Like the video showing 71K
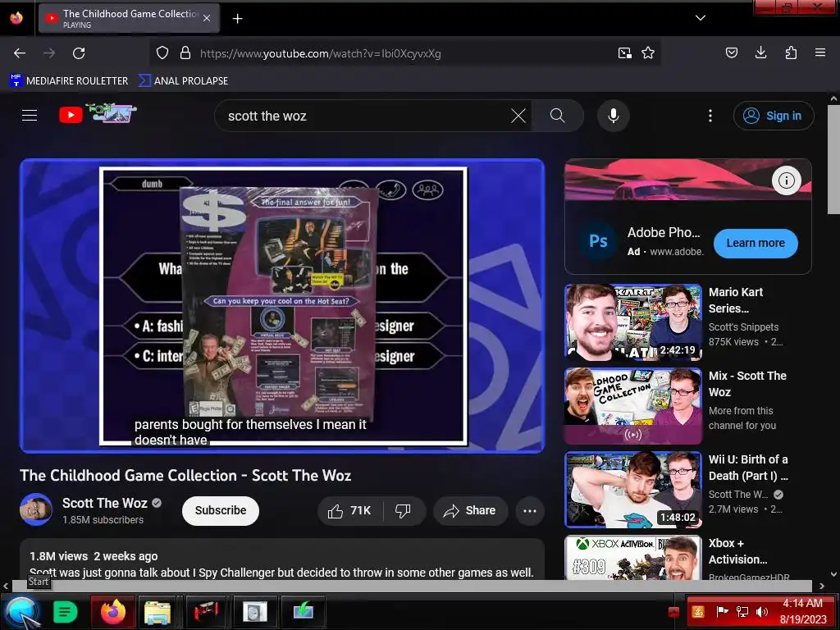 349,510
